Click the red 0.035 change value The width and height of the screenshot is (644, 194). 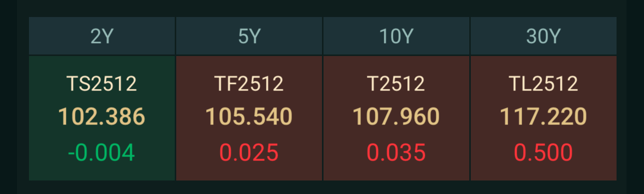coord(396,152)
